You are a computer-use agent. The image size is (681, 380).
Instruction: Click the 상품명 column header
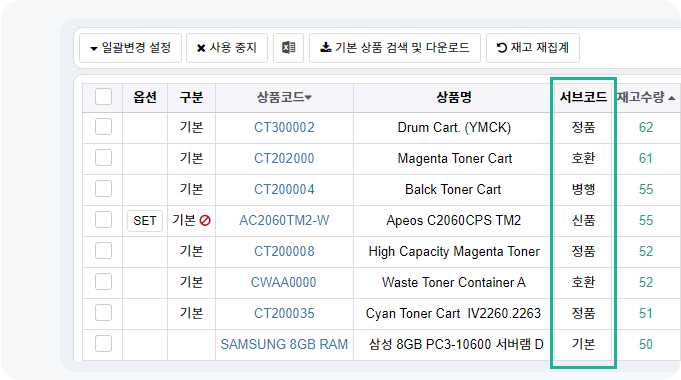coord(453,97)
